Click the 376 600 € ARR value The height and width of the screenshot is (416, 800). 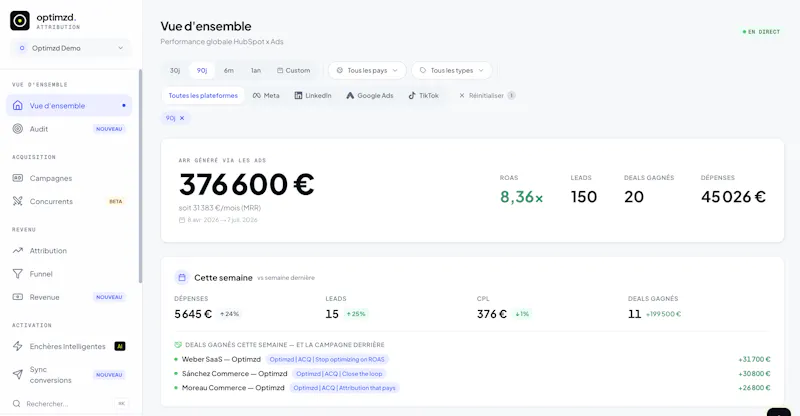246,184
